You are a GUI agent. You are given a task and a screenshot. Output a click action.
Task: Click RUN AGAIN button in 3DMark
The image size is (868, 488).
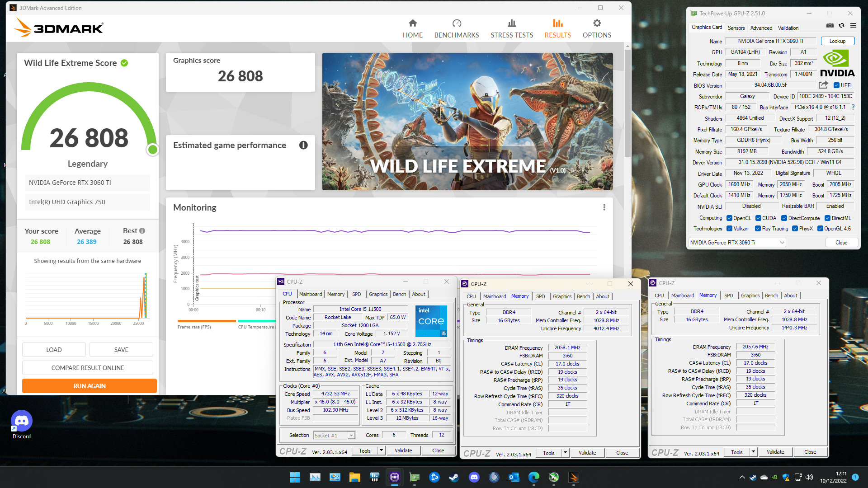coord(90,386)
